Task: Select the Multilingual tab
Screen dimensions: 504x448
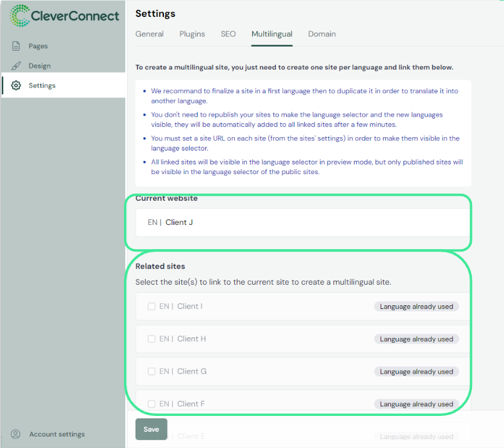Action: [x=272, y=34]
